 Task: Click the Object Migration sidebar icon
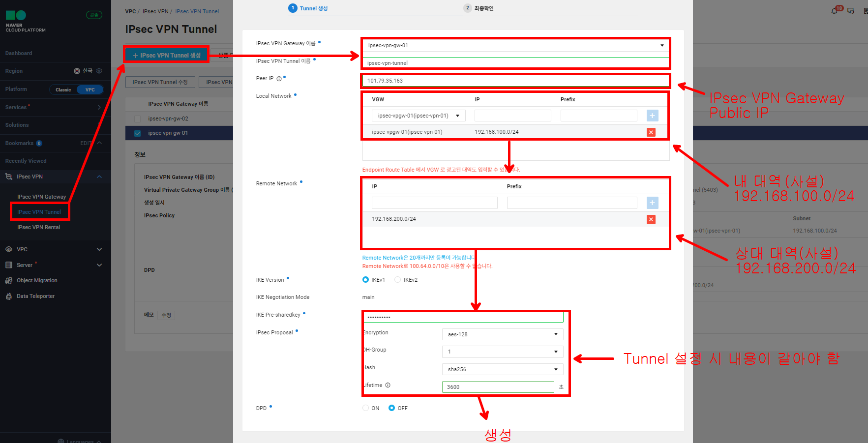[x=9, y=280]
